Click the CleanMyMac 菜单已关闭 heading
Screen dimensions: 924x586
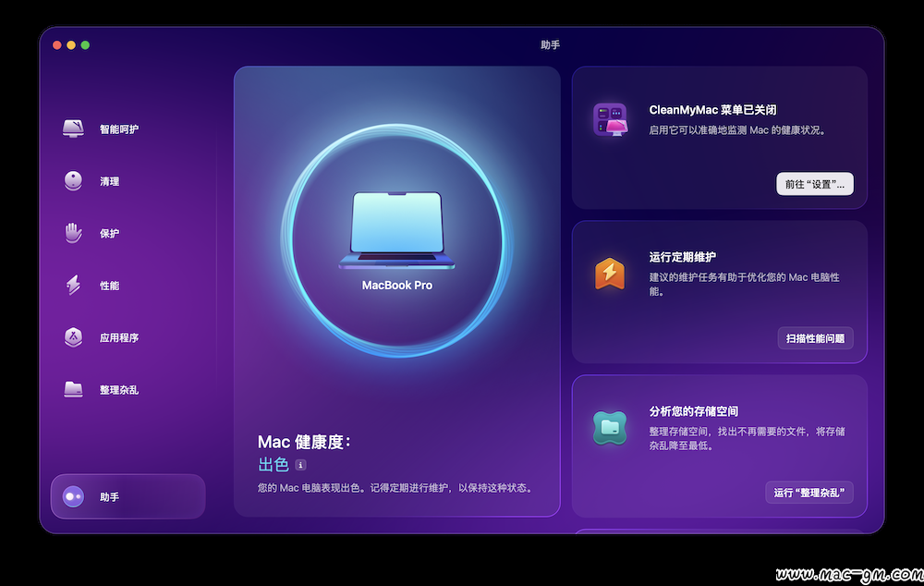click(x=712, y=110)
